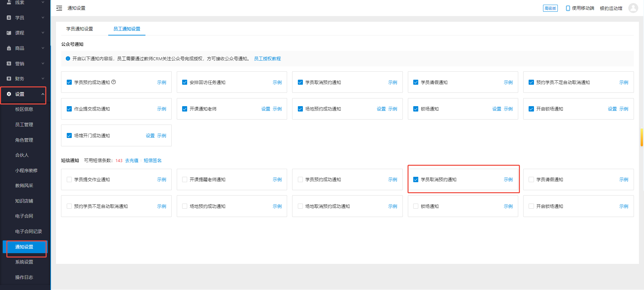Click the user avatar icon
The height and width of the screenshot is (290, 644).
tap(633, 8)
